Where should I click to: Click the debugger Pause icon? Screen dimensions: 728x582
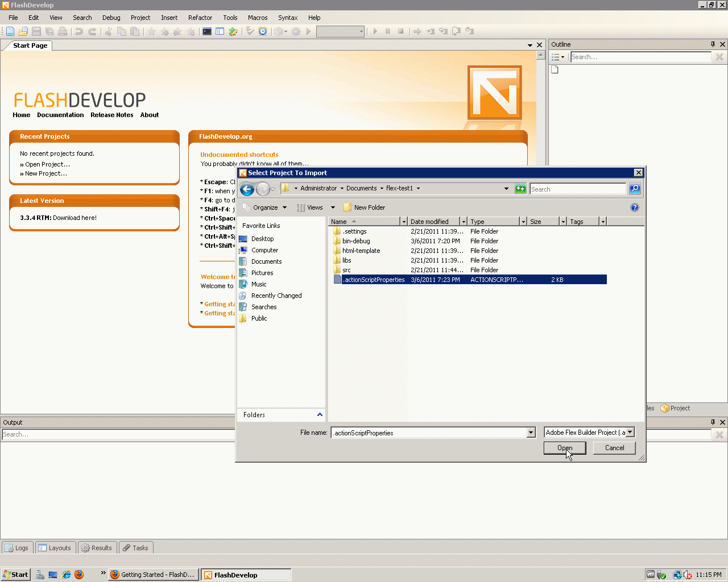click(x=388, y=31)
